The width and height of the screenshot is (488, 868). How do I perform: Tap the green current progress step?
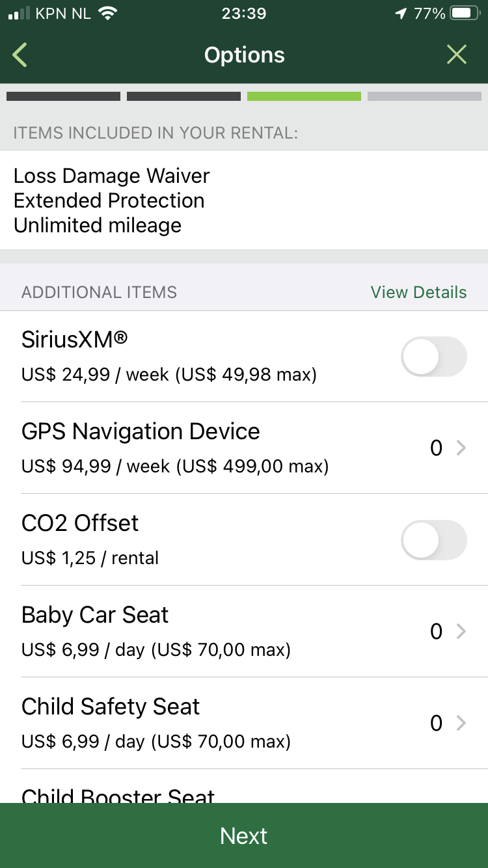click(x=304, y=96)
